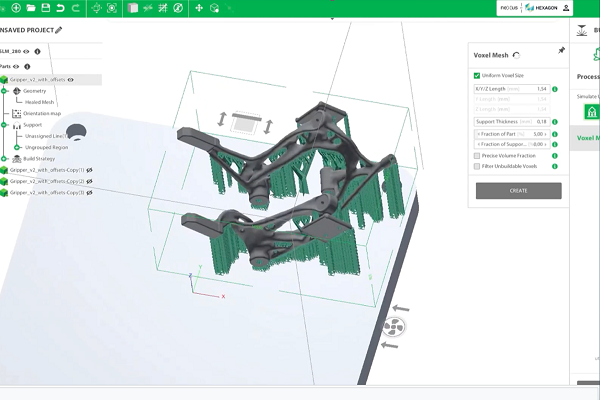Click the build laser icon at top right
Screen dimensions: 600x400
[x=582, y=31]
